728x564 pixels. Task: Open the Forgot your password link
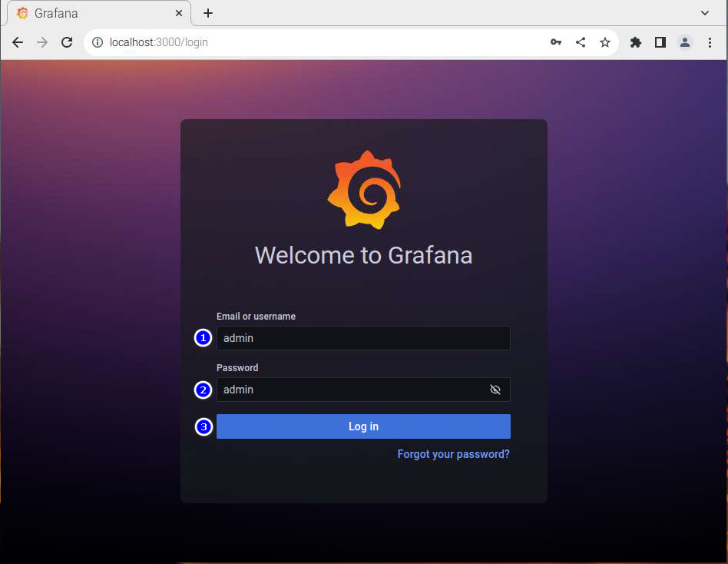tap(453, 454)
